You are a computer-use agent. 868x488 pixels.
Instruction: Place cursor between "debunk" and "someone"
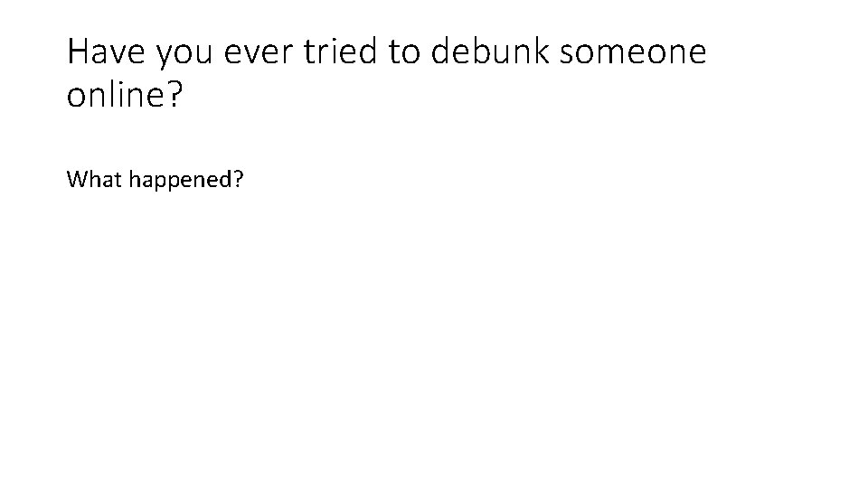[554, 52]
